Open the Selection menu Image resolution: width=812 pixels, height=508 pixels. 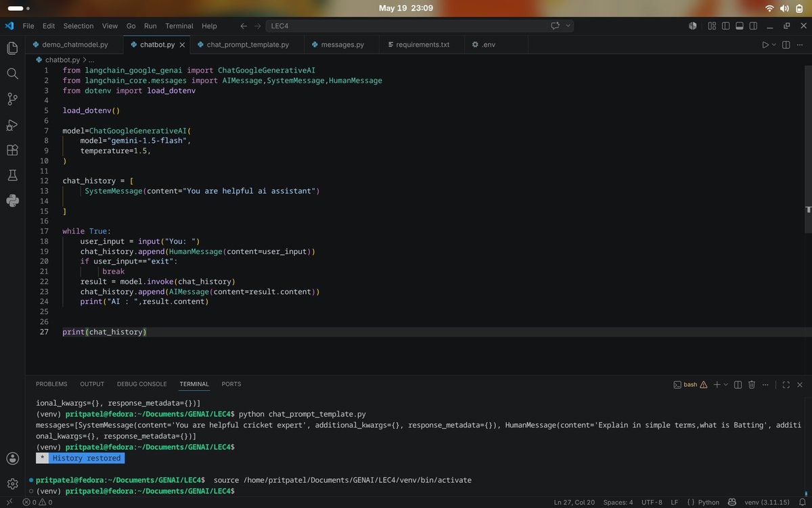[x=78, y=26]
